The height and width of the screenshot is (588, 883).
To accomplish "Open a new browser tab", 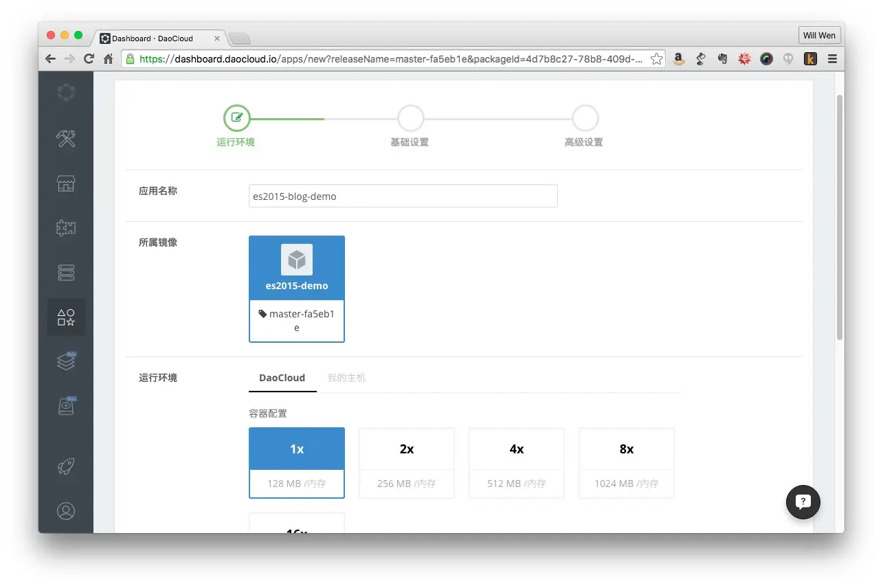I will (x=240, y=38).
